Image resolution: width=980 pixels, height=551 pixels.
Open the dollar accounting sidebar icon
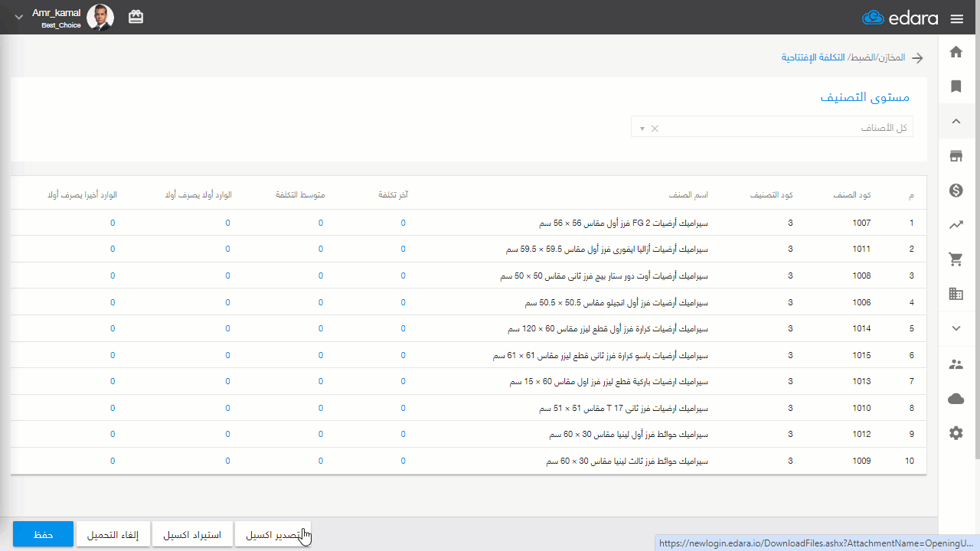(x=955, y=191)
